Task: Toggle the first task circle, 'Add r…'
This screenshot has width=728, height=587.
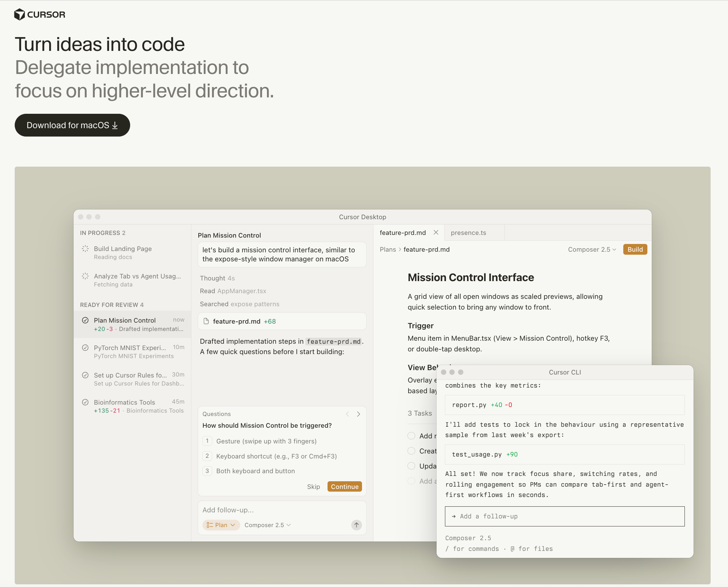Action: pos(411,436)
